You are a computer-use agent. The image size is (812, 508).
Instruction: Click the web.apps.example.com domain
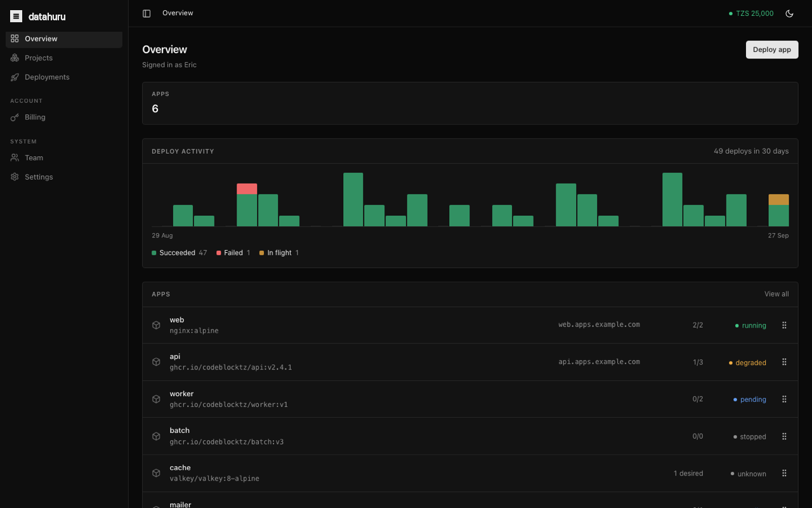point(599,324)
